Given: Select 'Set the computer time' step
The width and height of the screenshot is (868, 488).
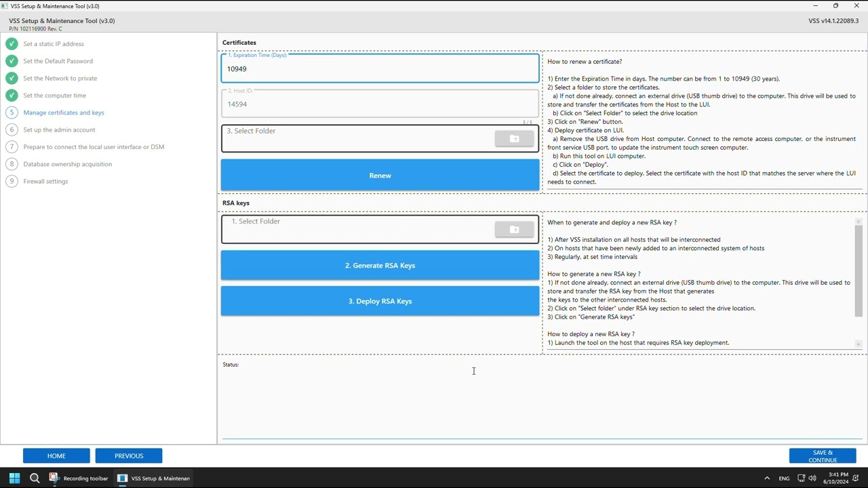Looking at the screenshot, I should point(55,96).
